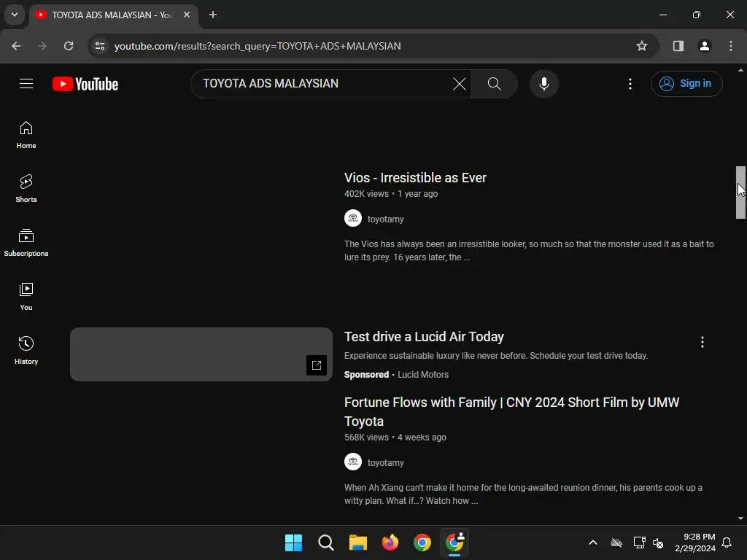Open Chrome's three-dot menu

(x=730, y=46)
